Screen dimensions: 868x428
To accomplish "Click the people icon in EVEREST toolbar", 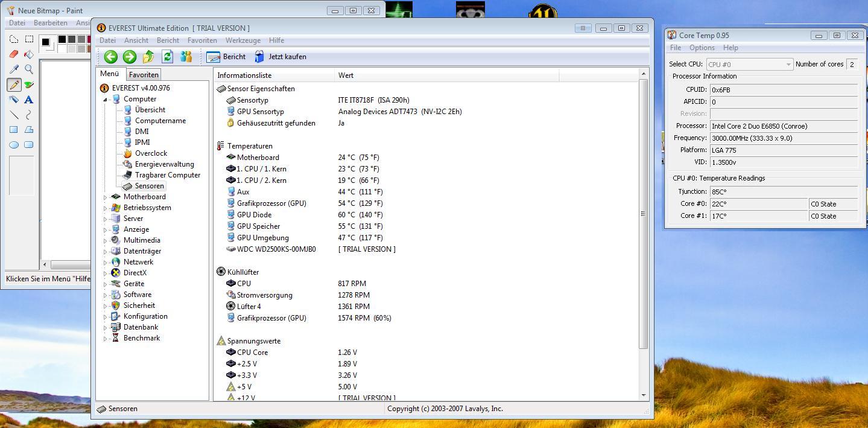I will 186,57.
